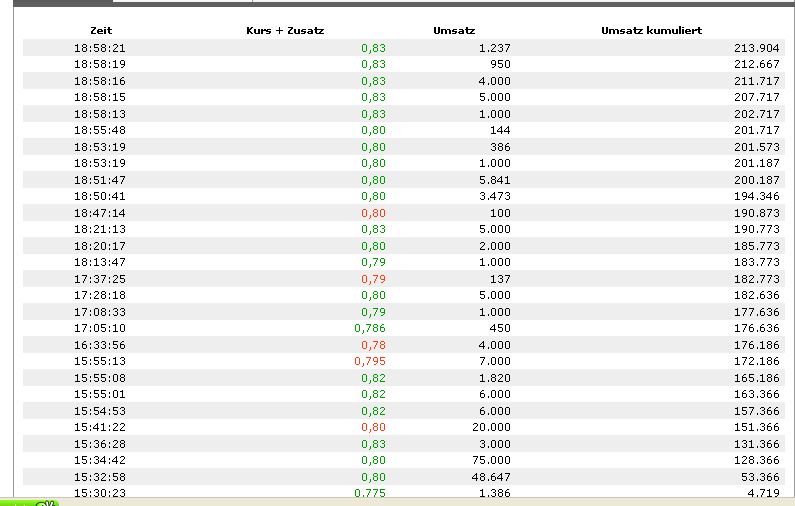Image resolution: width=795 pixels, height=506 pixels.
Task: Select the price 0,775 in the bottom row
Action: [x=370, y=492]
